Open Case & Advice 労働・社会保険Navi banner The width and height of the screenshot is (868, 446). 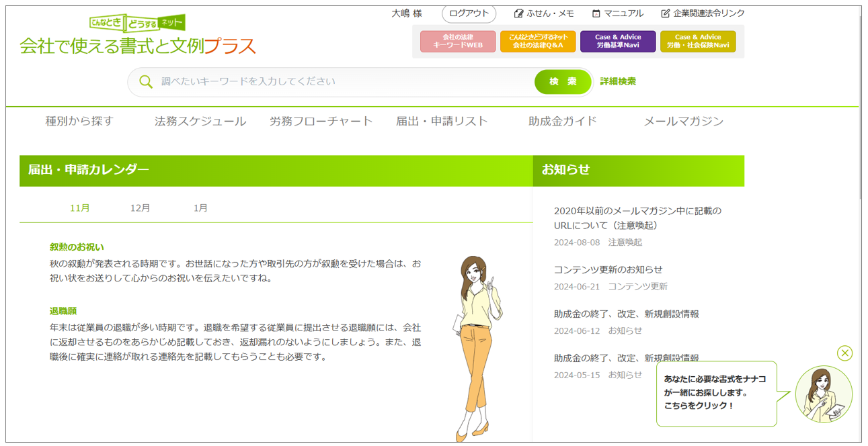click(x=698, y=42)
